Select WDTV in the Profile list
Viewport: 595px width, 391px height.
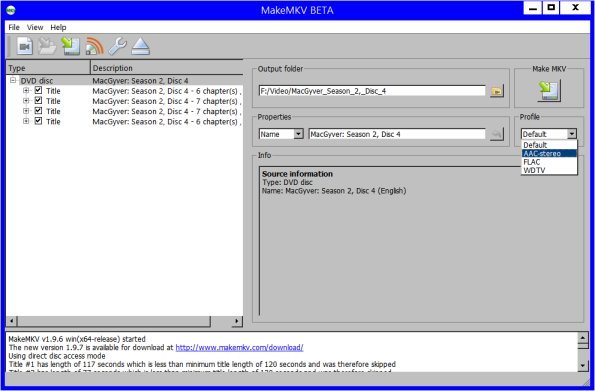[549, 170]
